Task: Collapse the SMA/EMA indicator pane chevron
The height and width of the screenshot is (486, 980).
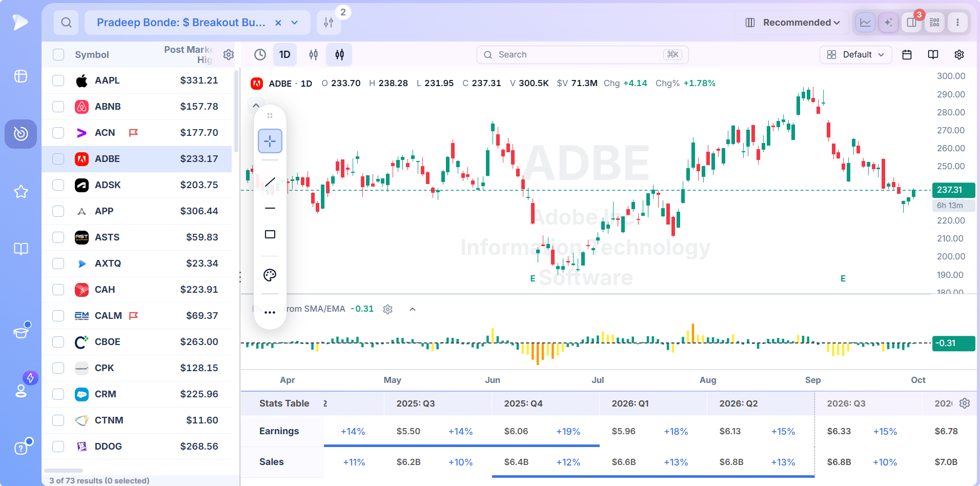Action: point(413,309)
